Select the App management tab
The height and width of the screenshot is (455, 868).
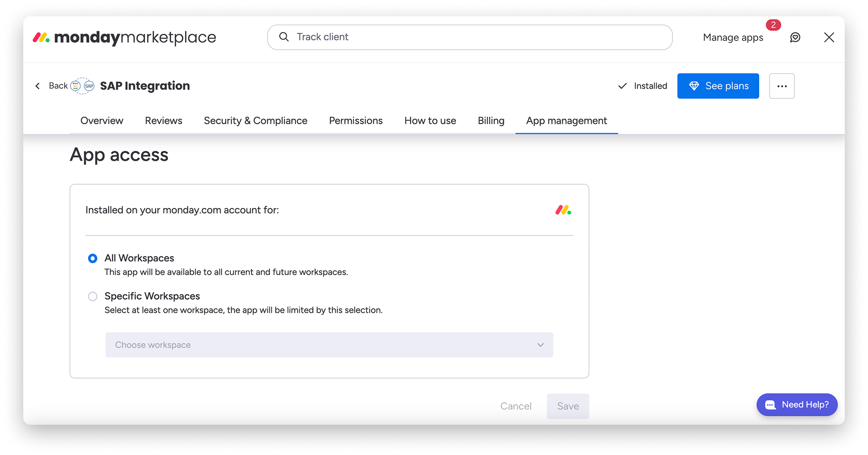[x=567, y=121]
